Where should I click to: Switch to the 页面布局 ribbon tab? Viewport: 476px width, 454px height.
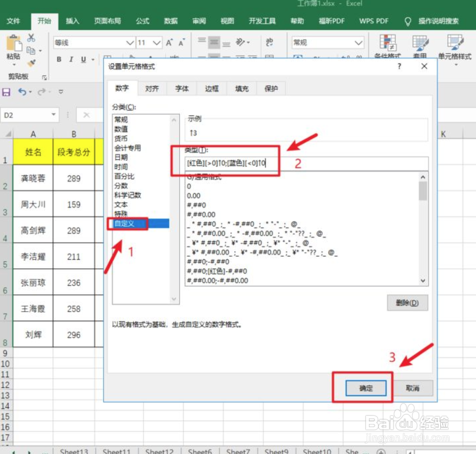click(107, 21)
